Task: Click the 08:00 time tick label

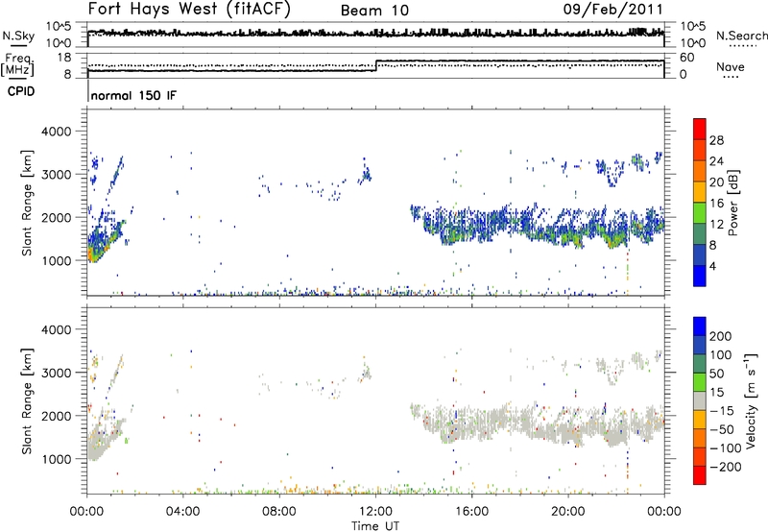Action: point(279,512)
